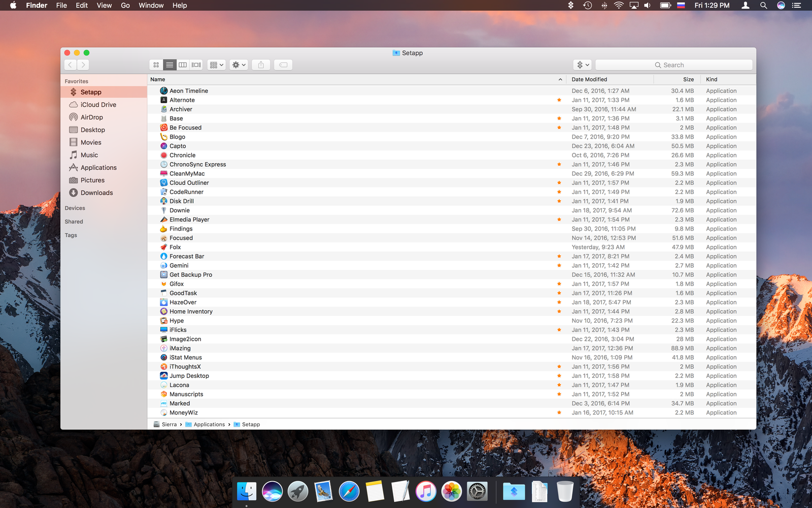The width and height of the screenshot is (812, 508).
Task: Open the Arrange grouping dropdown
Action: pos(217,65)
